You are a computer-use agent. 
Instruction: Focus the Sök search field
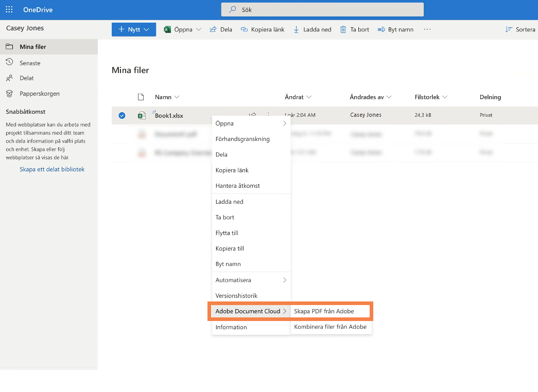pyautogui.click(x=322, y=10)
